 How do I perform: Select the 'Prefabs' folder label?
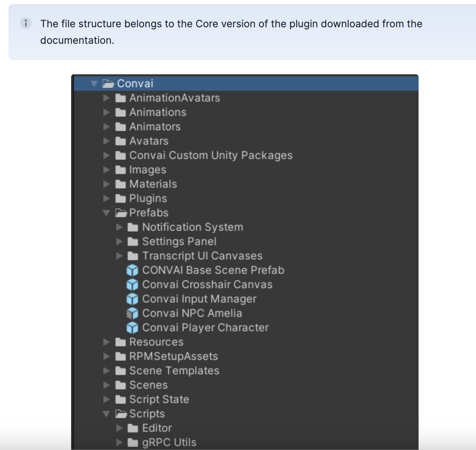click(149, 213)
